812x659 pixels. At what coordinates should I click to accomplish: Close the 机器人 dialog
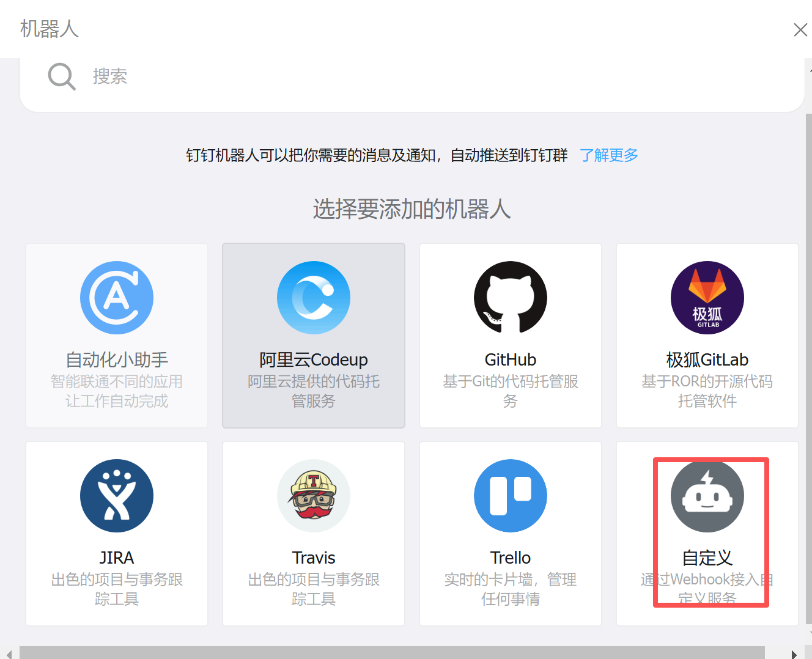(800, 29)
